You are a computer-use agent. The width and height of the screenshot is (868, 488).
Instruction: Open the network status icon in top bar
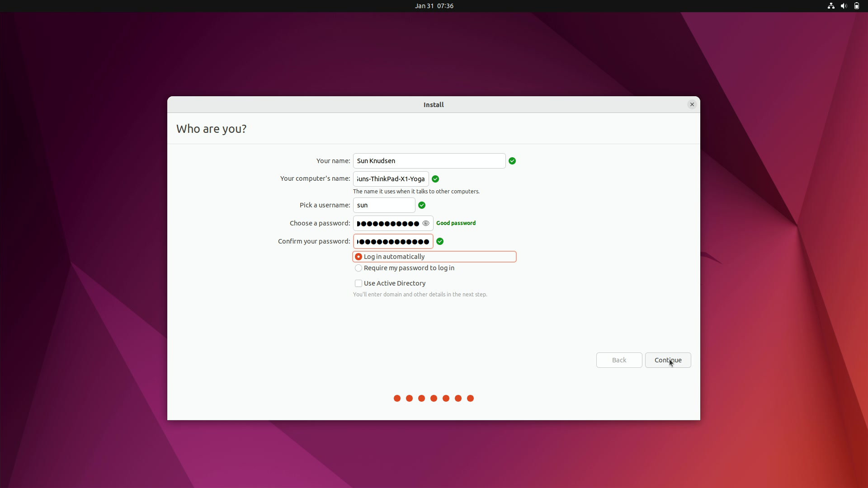tap(831, 6)
